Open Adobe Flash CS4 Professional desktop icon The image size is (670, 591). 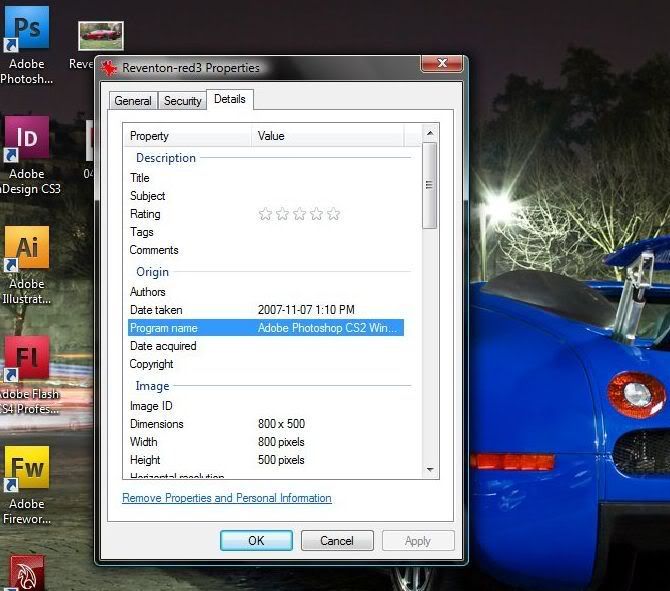[27, 359]
